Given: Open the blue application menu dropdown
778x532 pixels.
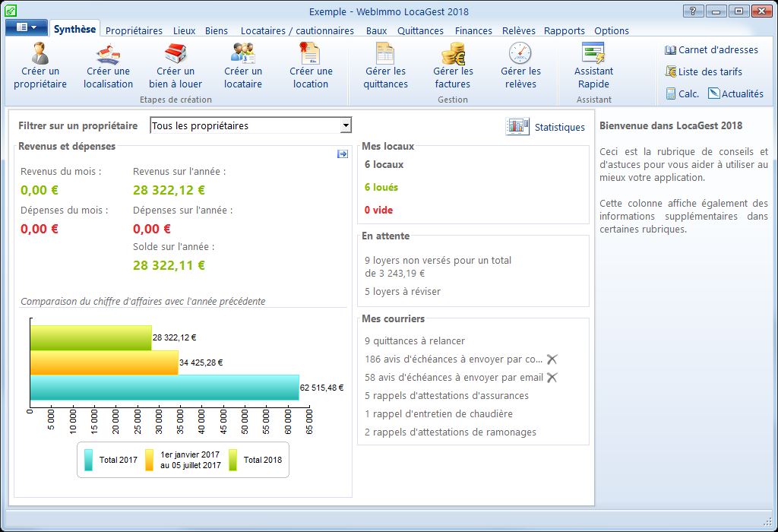Looking at the screenshot, I should 27,27.
